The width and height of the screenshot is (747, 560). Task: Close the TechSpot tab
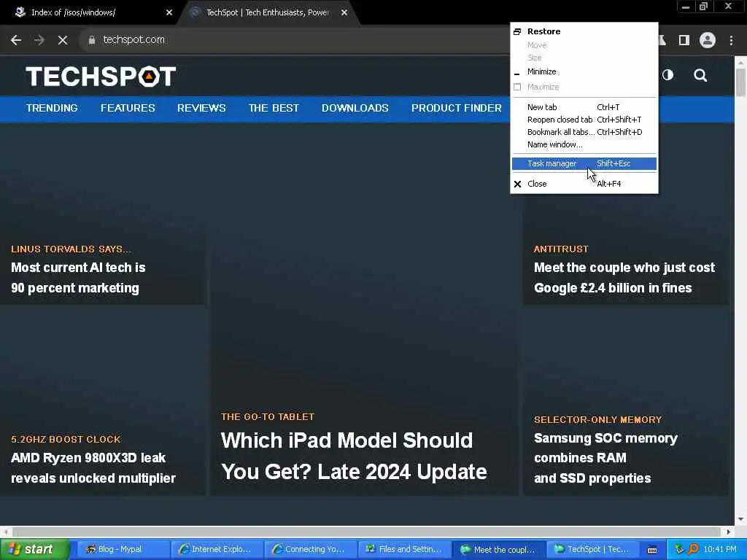344,12
